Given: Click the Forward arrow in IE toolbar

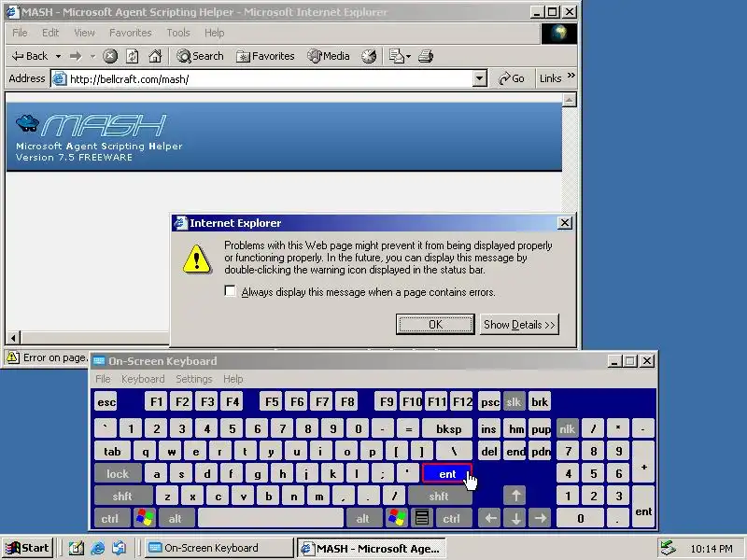Looking at the screenshot, I should click(76, 56).
